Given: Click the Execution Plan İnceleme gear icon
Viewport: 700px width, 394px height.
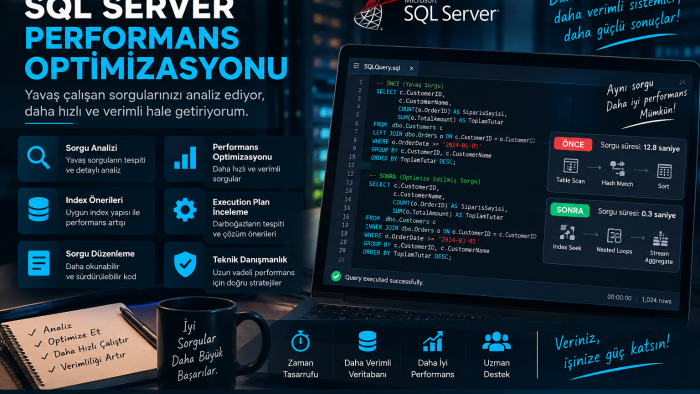Looking at the screenshot, I should (185, 210).
